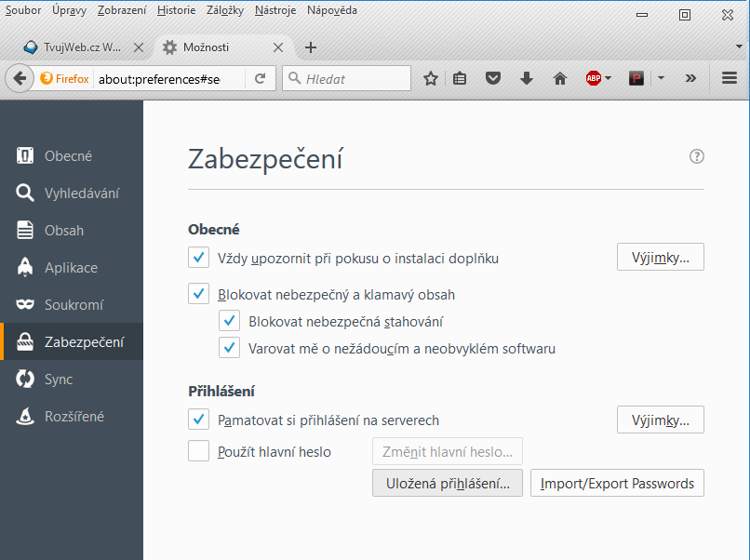Switch to the TvujWeb.cz tab
This screenshot has height=560, width=750.
(x=73, y=47)
